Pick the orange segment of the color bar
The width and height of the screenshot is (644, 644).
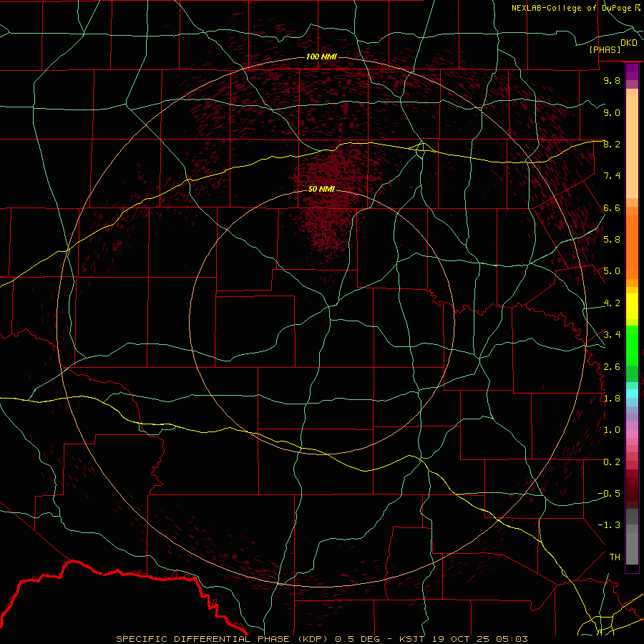pos(632,247)
